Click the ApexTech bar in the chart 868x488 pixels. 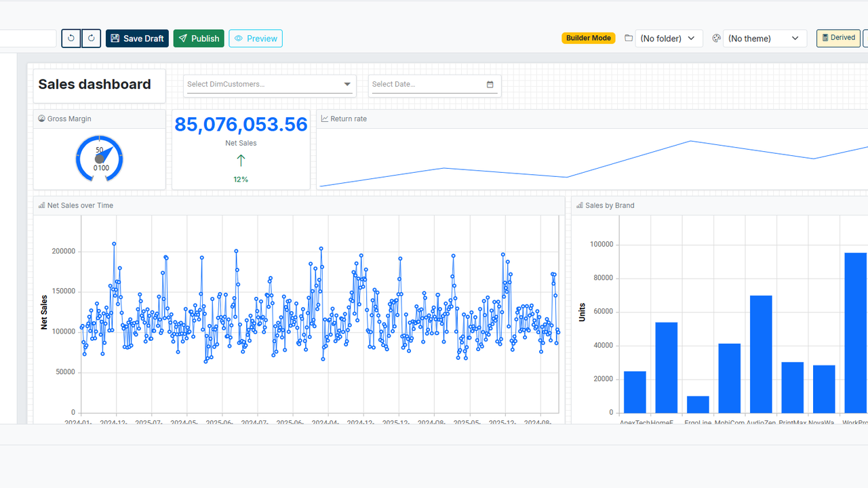point(635,392)
